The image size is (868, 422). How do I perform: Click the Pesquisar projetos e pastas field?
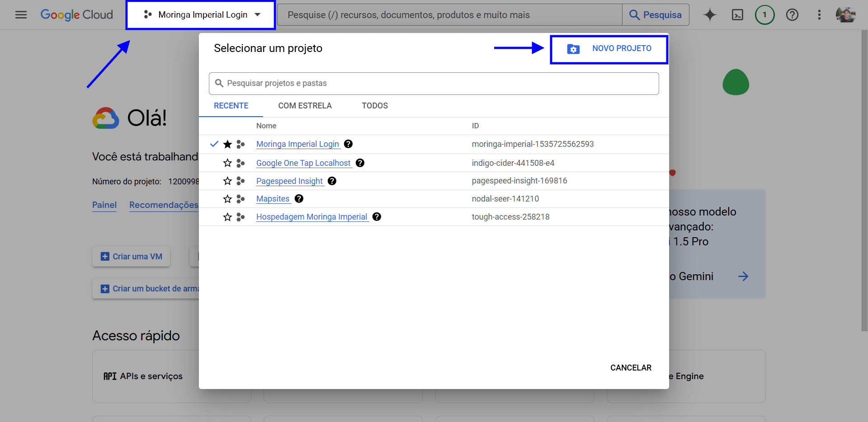point(434,84)
